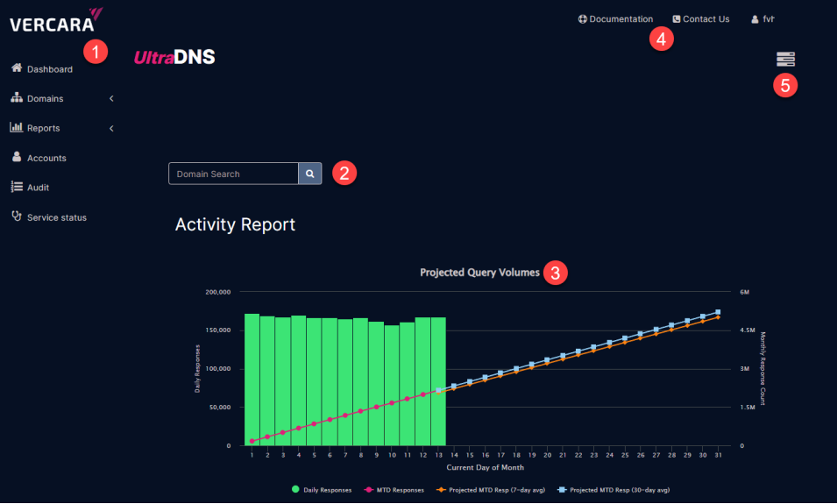Click the Contact Us phone icon
The width and height of the screenshot is (837, 504).
[x=677, y=19]
